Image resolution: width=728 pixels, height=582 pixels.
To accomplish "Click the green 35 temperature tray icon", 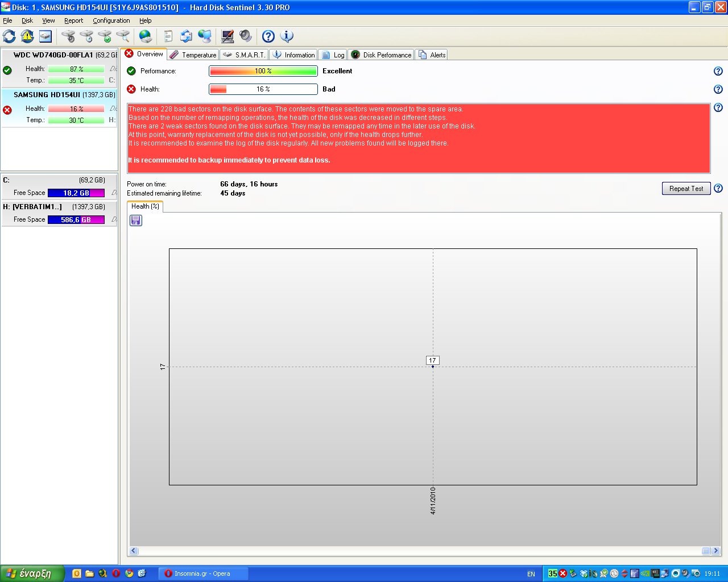I will pos(552,573).
